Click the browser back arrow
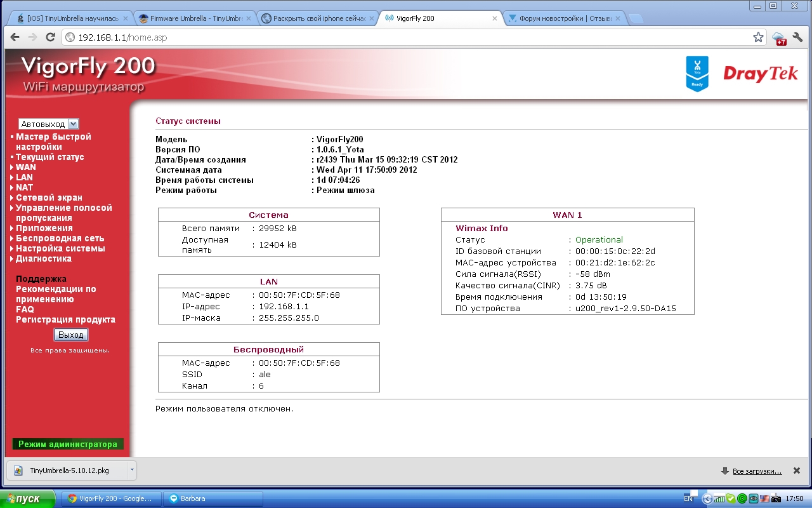Image resolution: width=812 pixels, height=508 pixels. pyautogui.click(x=15, y=37)
